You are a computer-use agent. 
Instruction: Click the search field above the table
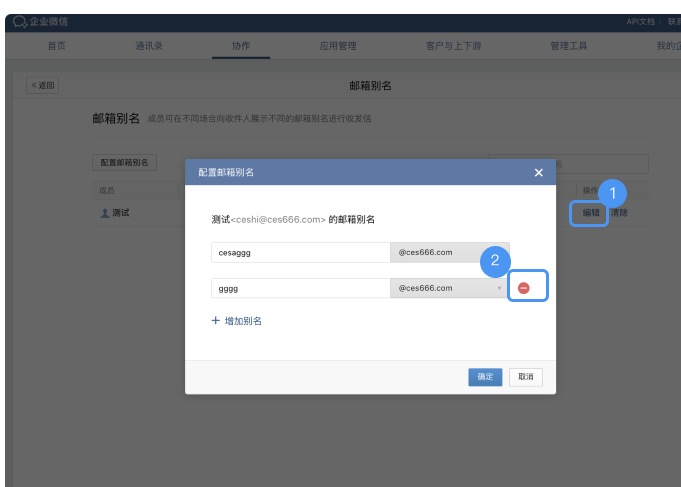(568, 164)
